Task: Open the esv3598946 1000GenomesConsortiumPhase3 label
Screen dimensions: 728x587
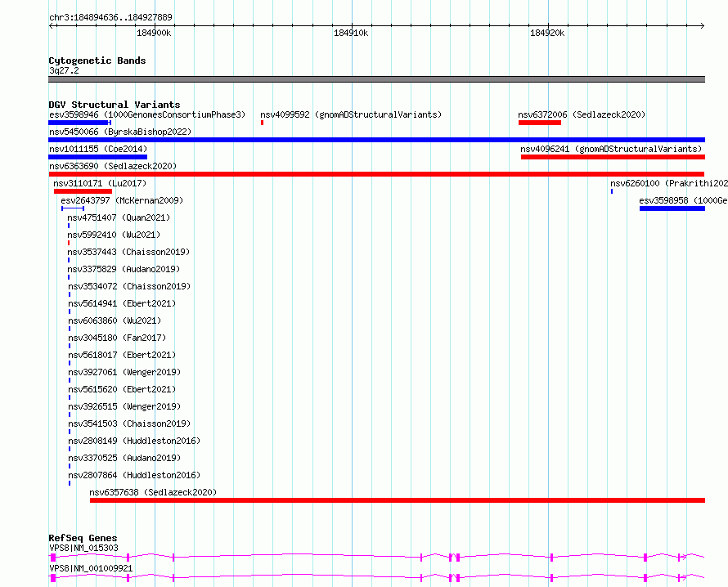Action: 147,114
